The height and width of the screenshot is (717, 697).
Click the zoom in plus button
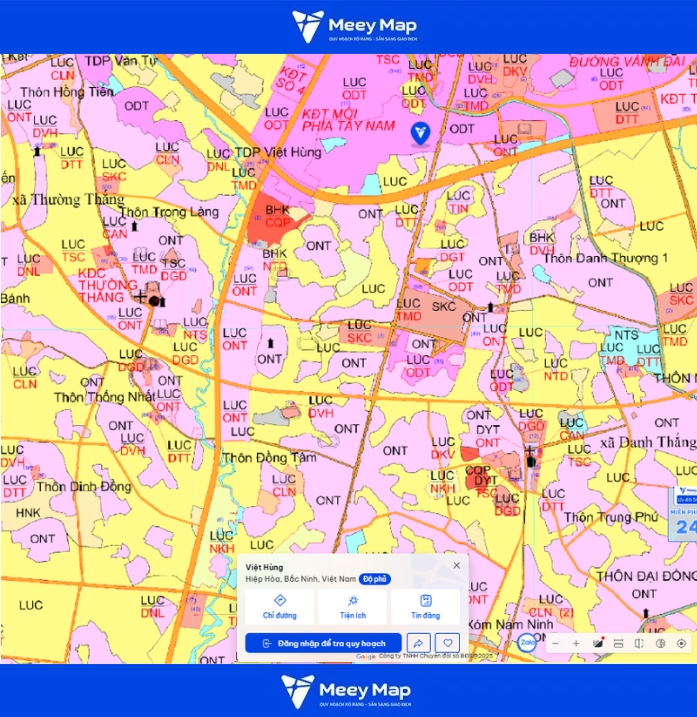pyautogui.click(x=576, y=643)
